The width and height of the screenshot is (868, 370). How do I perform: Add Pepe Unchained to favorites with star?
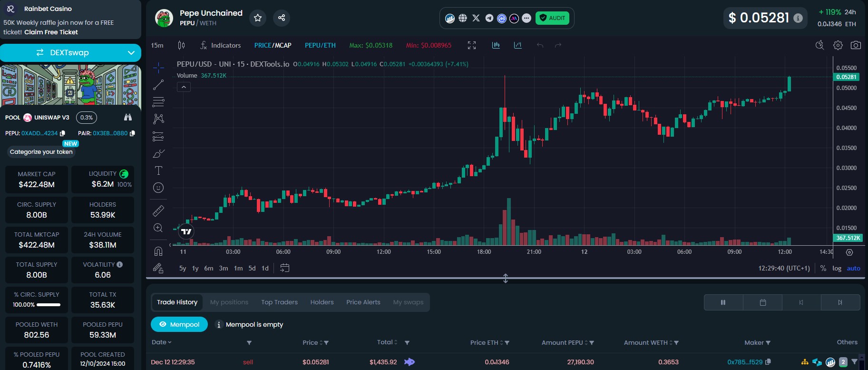click(258, 18)
